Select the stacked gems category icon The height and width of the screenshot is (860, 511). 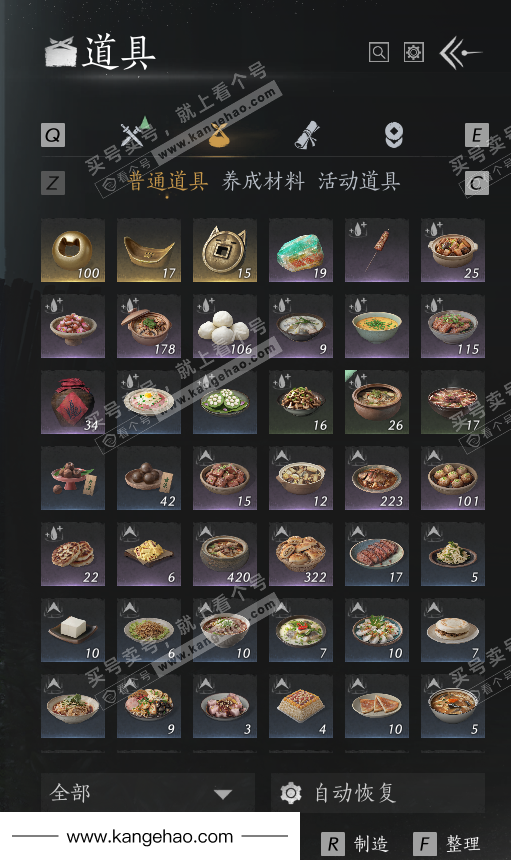pyautogui.click(x=394, y=135)
